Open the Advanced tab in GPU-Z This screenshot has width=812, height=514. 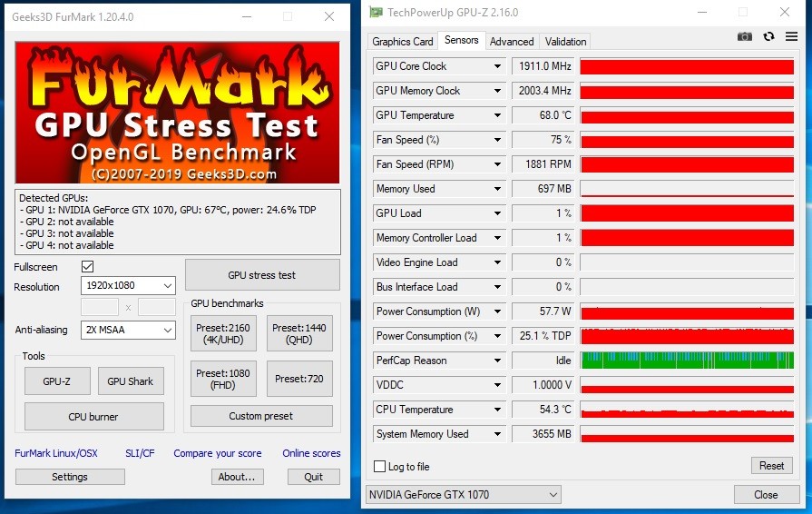(512, 42)
